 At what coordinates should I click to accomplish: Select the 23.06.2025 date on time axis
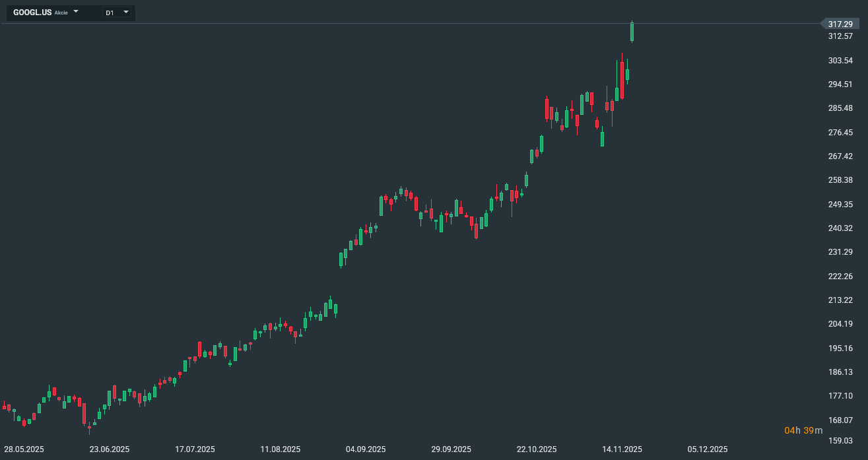pos(110,449)
